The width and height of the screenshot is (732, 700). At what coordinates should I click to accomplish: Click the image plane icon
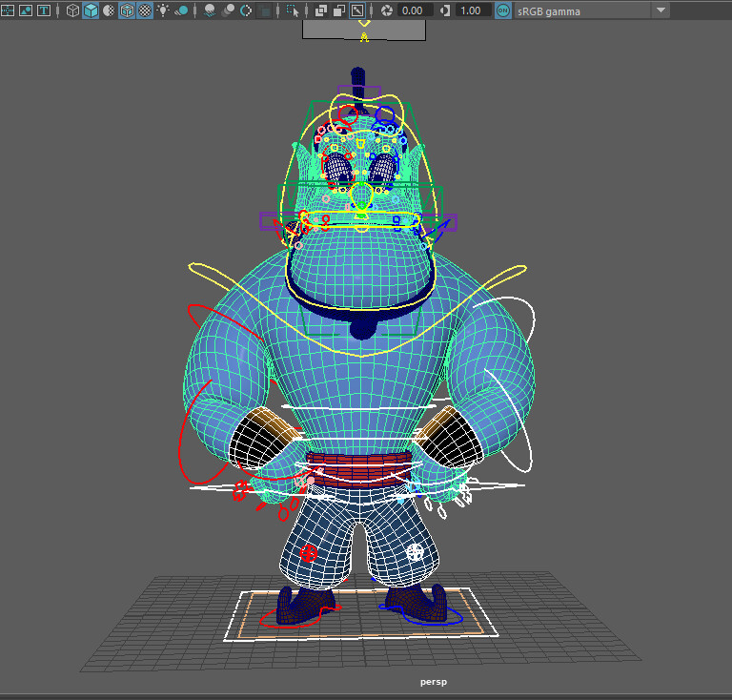(26, 10)
